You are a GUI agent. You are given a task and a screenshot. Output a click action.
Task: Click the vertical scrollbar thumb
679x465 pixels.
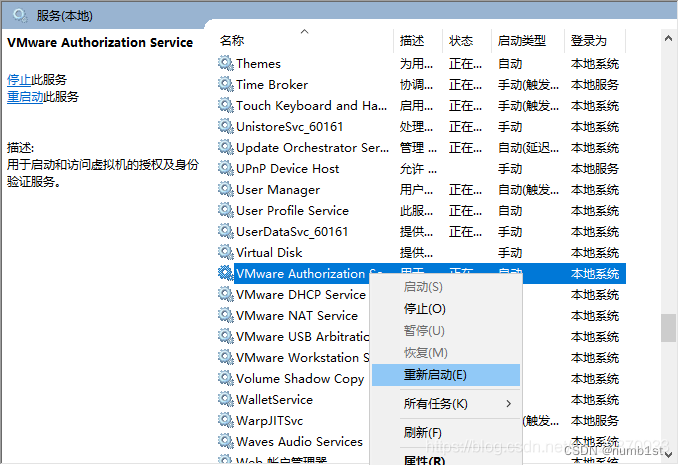[x=669, y=328]
